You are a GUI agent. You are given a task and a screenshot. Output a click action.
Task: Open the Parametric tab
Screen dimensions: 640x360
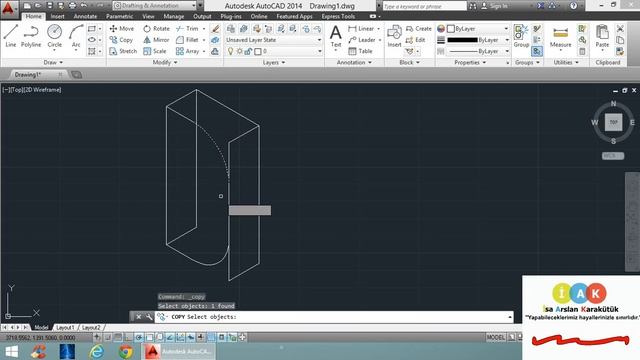pos(119,16)
